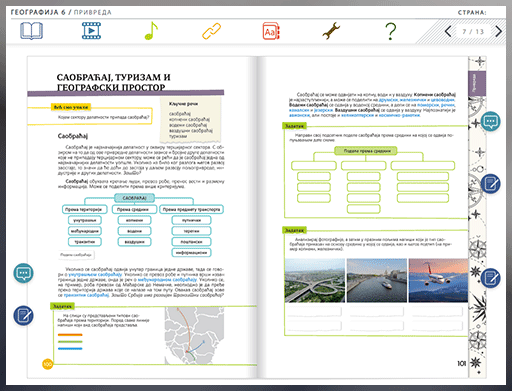Click the airplane photo
512x391 pixels.
click(x=438, y=280)
